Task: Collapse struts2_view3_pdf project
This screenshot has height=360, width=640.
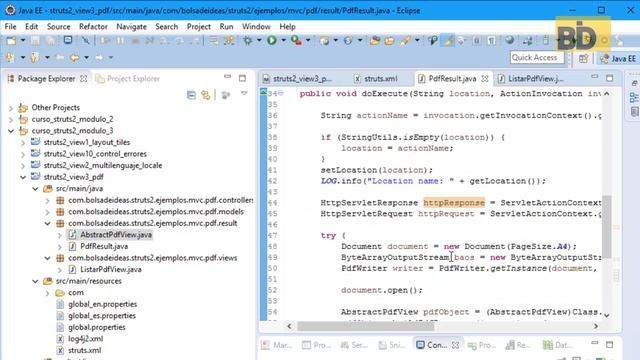Action: (23, 177)
